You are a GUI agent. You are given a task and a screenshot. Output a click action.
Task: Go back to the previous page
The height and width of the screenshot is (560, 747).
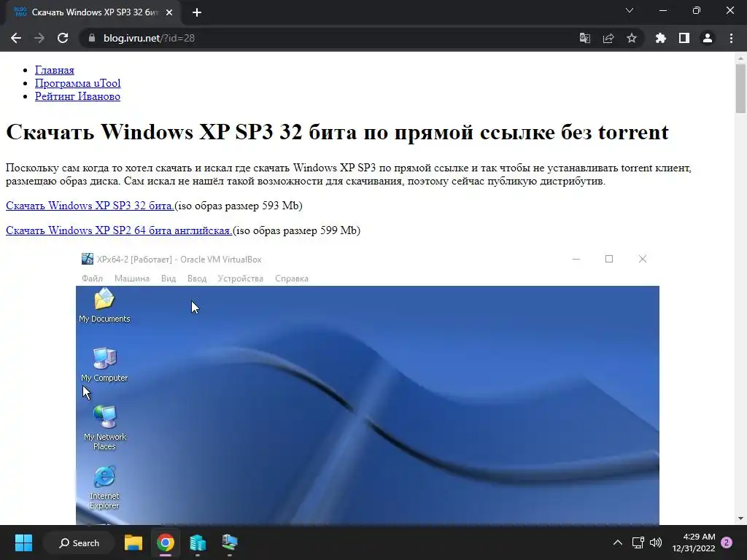[16, 38]
